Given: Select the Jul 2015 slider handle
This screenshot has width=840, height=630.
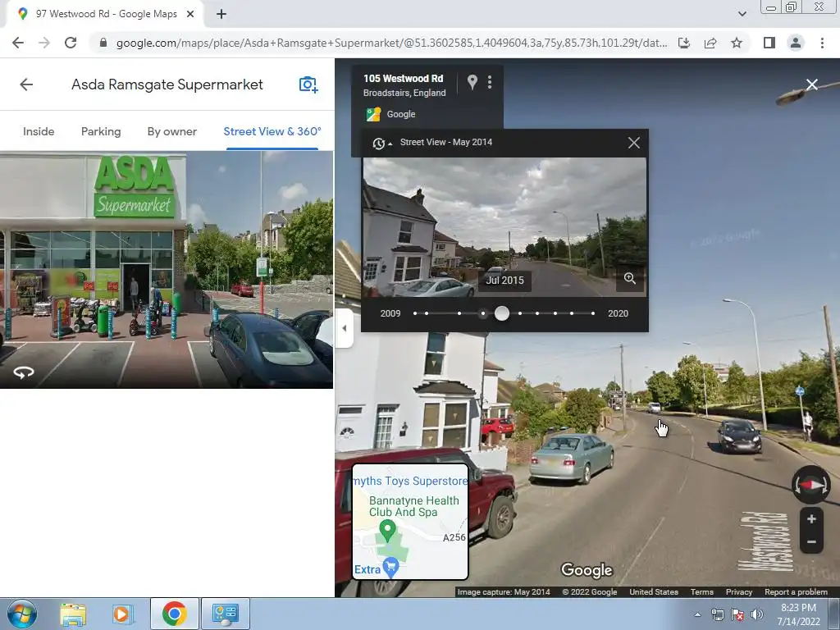Looking at the screenshot, I should point(502,313).
